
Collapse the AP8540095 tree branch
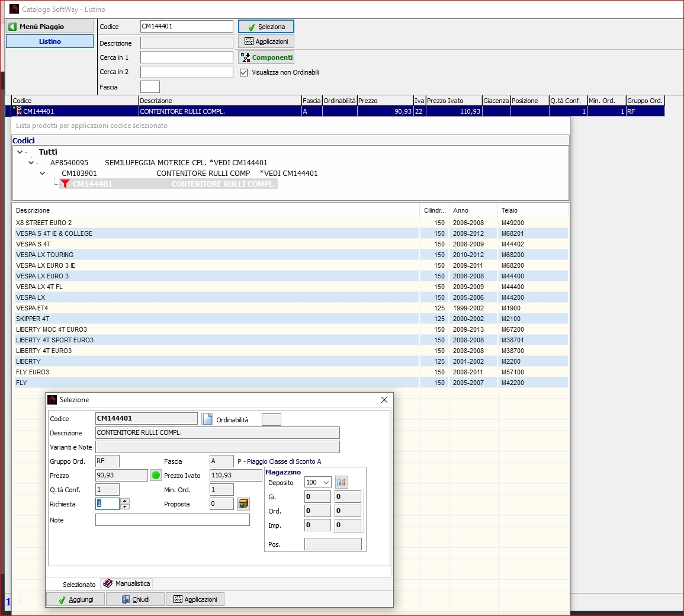point(31,163)
